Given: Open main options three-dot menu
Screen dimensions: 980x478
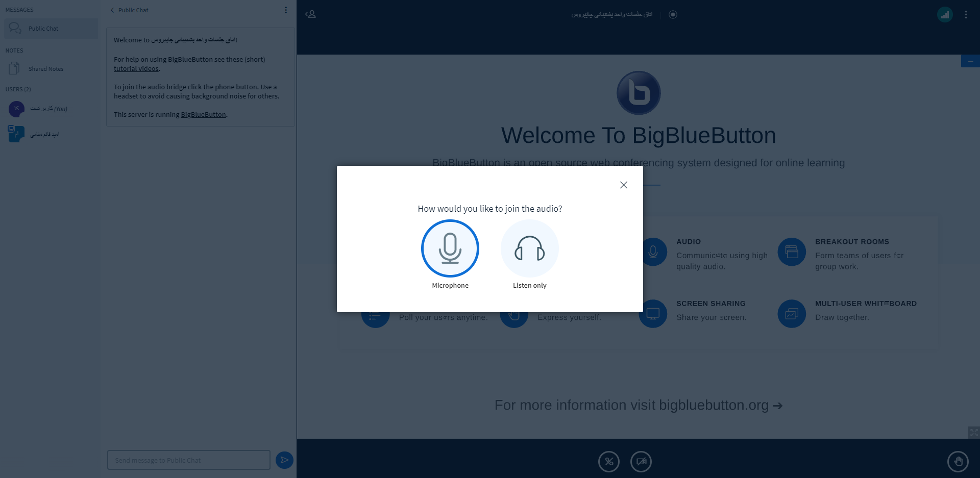Looking at the screenshot, I should pos(966,14).
